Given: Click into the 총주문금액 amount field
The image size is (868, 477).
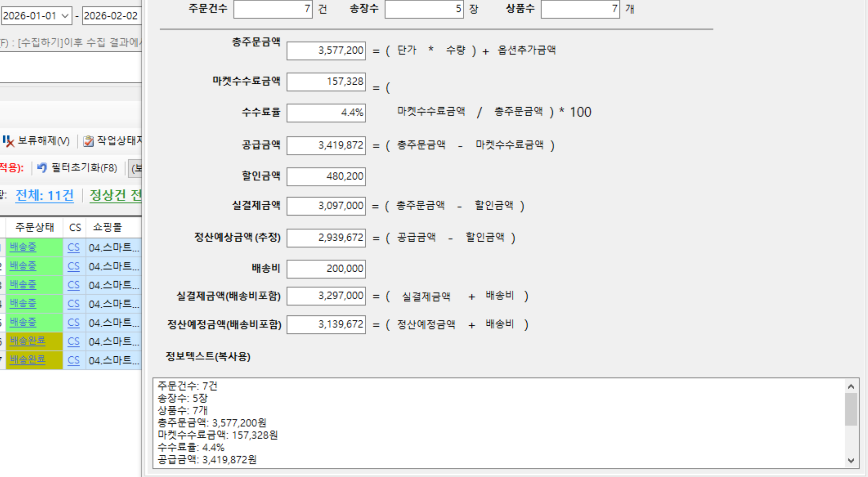Looking at the screenshot, I should tap(326, 51).
